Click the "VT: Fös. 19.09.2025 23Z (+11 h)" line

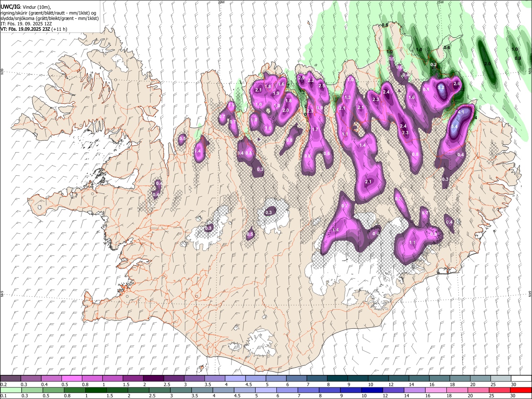tap(34, 29)
